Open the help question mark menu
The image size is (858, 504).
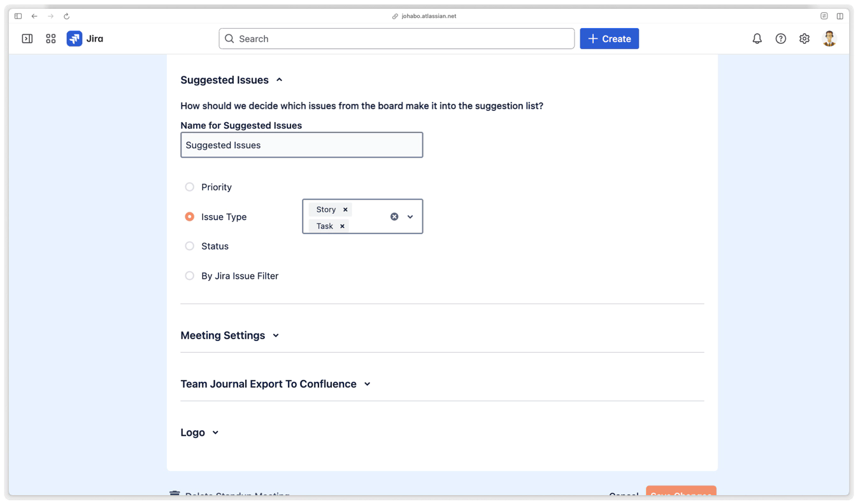[x=780, y=39]
